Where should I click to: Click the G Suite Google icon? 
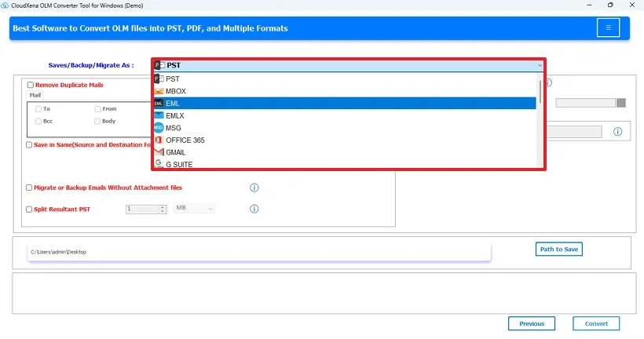pos(159,164)
